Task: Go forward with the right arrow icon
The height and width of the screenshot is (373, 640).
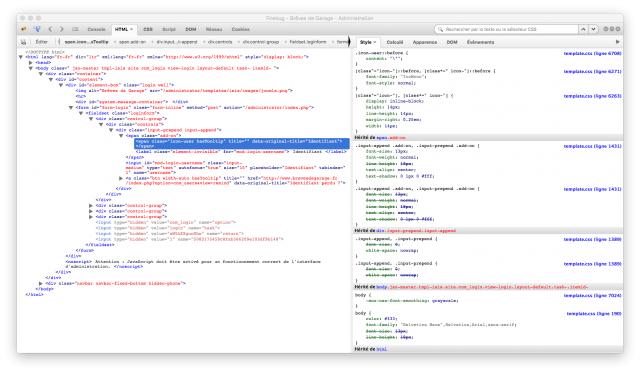Action: point(62,29)
